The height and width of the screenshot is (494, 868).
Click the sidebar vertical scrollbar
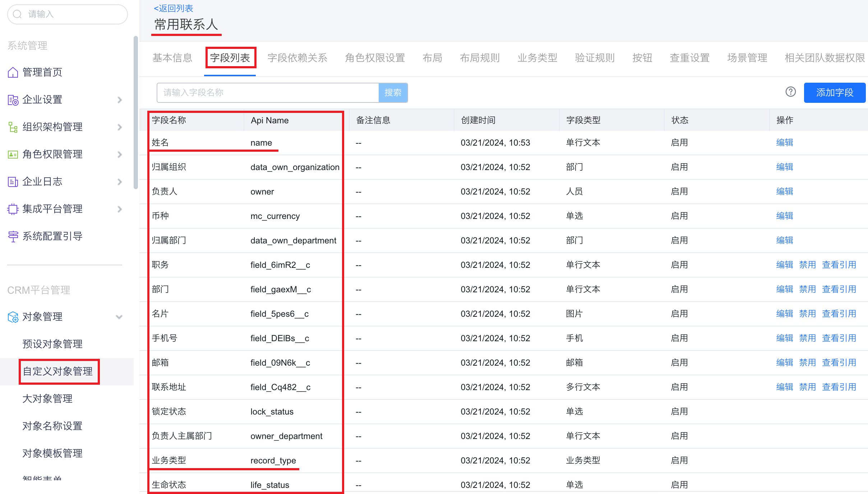pyautogui.click(x=135, y=112)
